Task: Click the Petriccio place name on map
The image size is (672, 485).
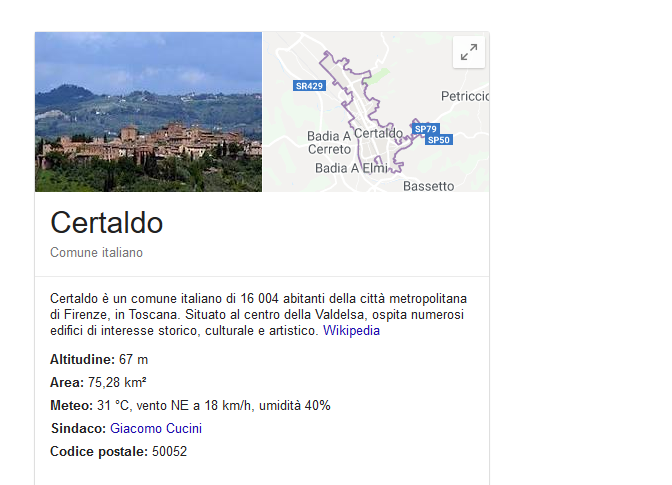Action: 464,96
